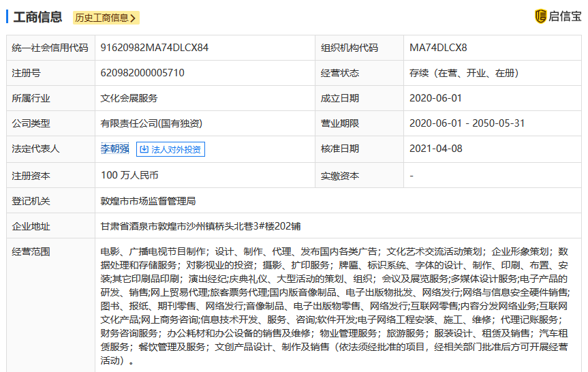This screenshot has height=372, width=588.
Task: Click company type 有限责任公司(国有独资)
Action: (x=151, y=123)
